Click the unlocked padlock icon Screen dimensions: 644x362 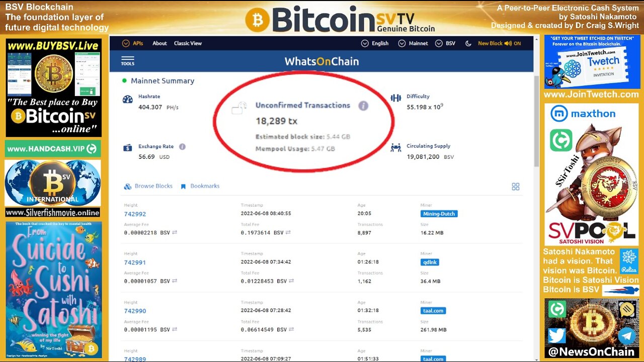tap(239, 108)
